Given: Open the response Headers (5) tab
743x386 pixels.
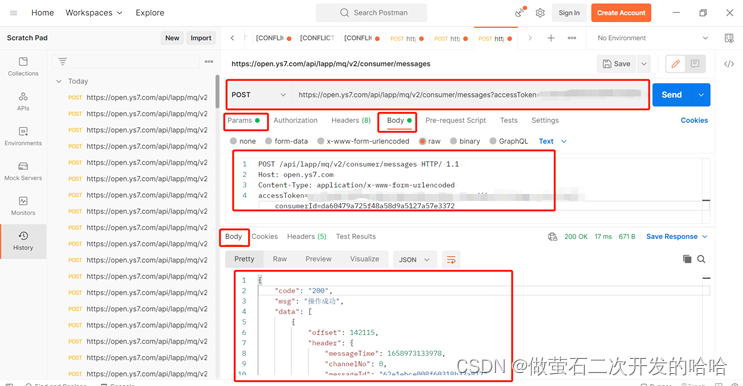Looking at the screenshot, I should 307,236.
